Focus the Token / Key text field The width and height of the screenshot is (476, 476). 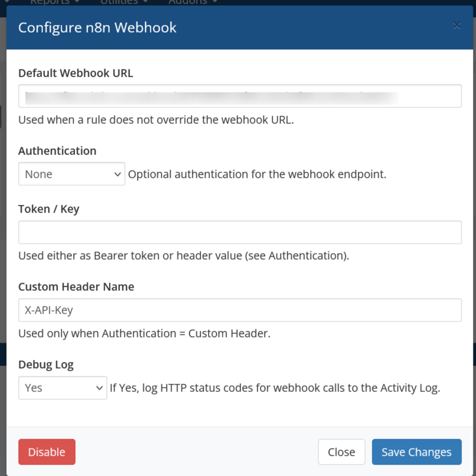pyautogui.click(x=240, y=232)
